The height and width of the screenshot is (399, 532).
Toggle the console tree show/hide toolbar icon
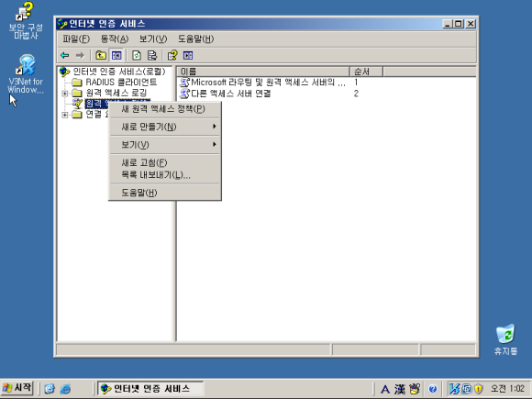pyautogui.click(x=116, y=55)
